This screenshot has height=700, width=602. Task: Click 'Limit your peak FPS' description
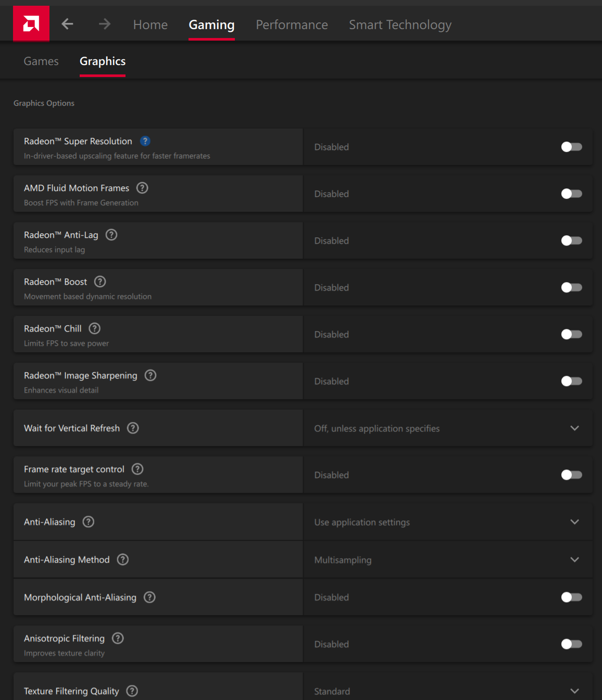(86, 483)
